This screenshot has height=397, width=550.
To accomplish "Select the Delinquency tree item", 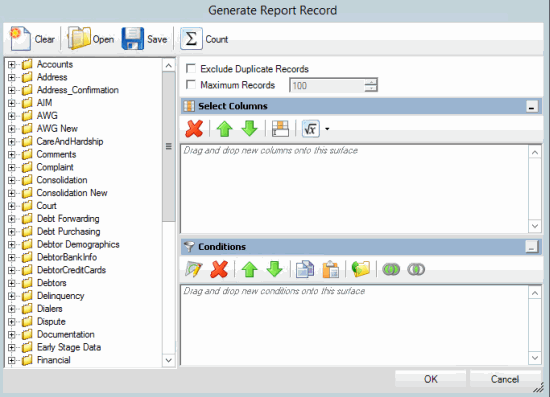I will coord(60,296).
